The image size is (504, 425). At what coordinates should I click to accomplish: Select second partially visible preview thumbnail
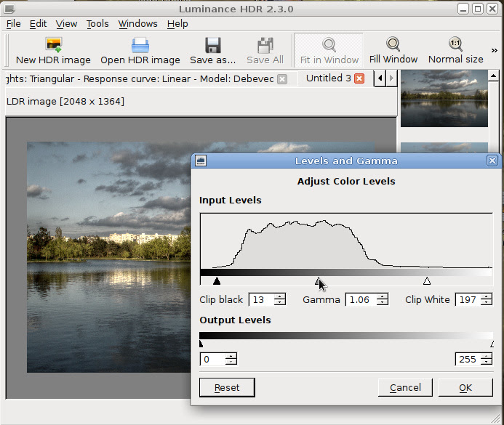444,147
